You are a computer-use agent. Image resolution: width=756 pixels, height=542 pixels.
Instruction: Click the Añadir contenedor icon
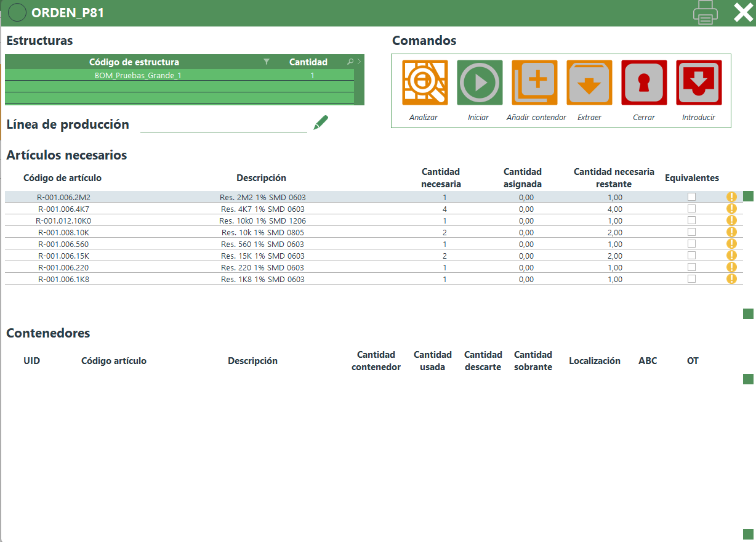click(x=534, y=83)
